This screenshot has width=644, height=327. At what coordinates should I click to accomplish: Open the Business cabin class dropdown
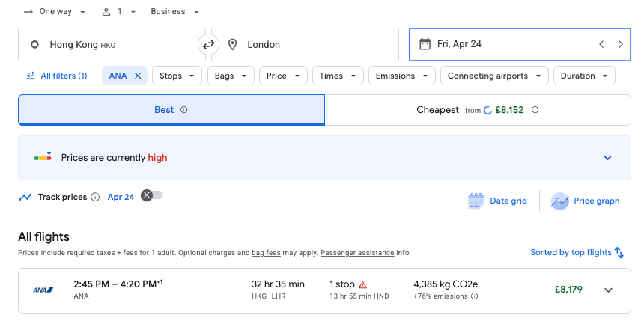tap(174, 12)
